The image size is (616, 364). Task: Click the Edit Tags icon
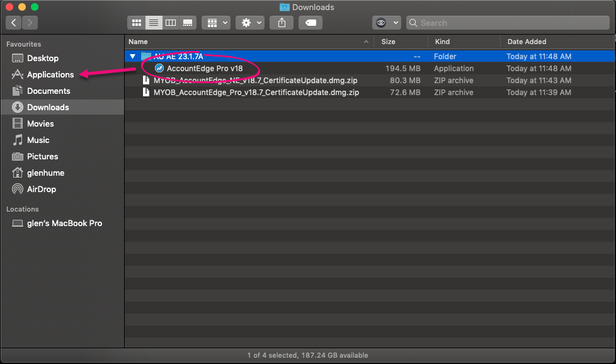click(x=310, y=23)
